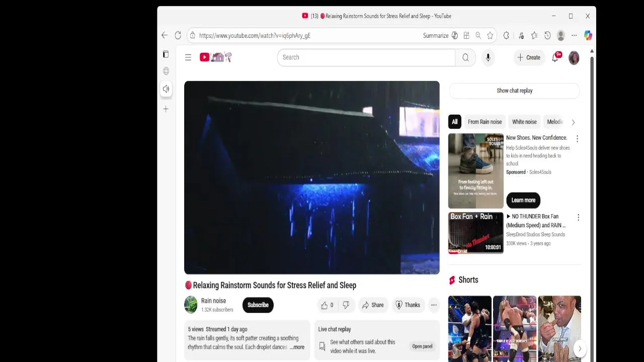Screen dimensions: 644x362
Task: Open the Rain noise channel name
Action: point(213,301)
